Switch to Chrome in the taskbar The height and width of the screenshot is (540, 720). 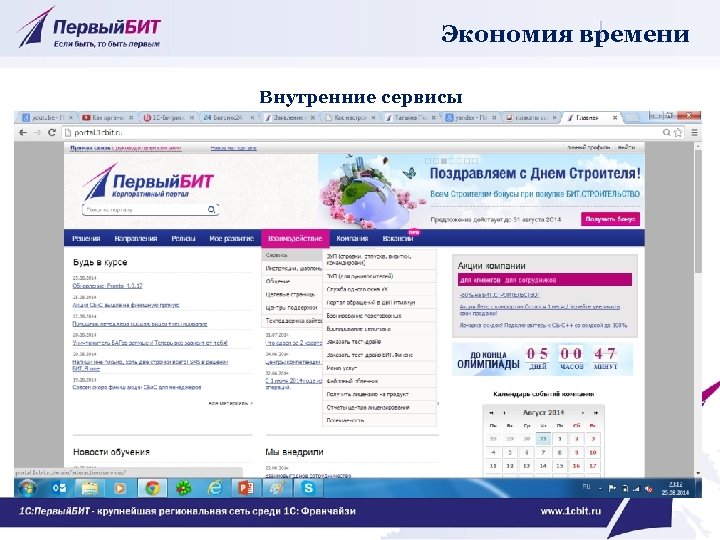(x=152, y=488)
